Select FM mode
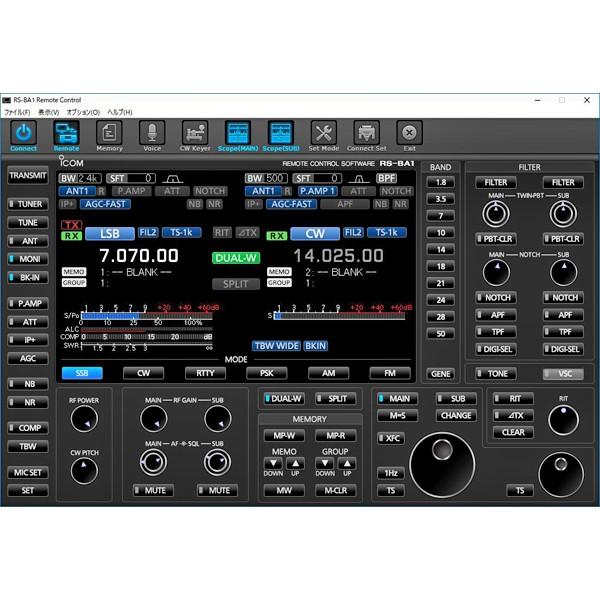 (390, 373)
